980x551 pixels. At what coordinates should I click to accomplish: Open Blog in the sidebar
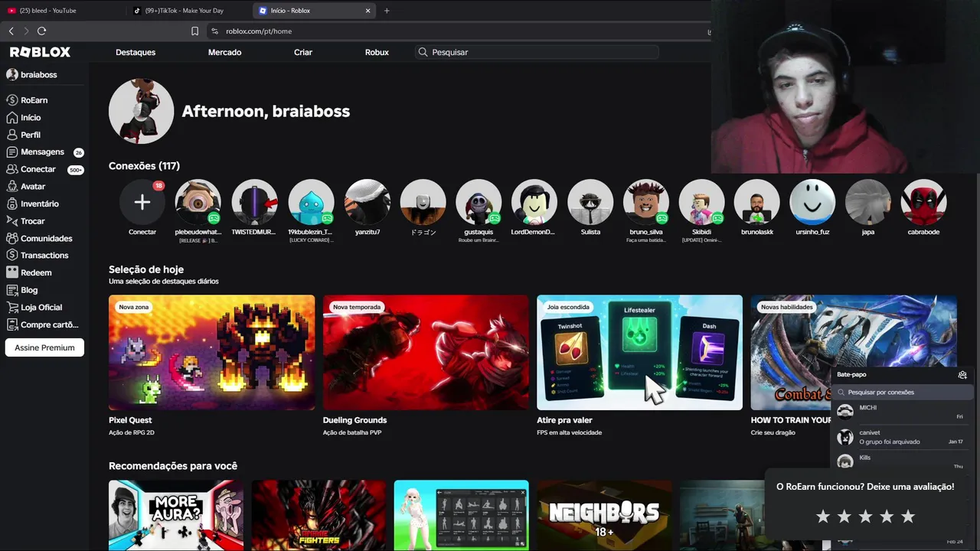(22, 290)
